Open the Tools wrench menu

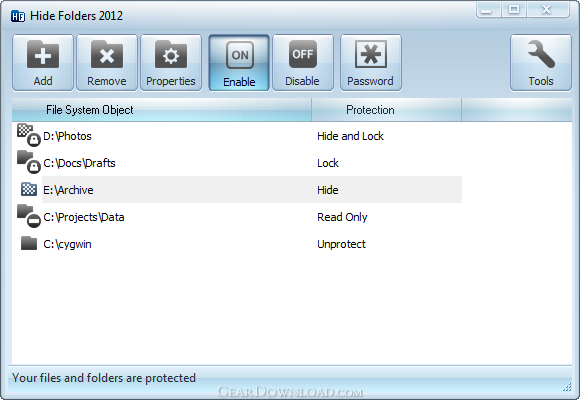[x=541, y=63]
